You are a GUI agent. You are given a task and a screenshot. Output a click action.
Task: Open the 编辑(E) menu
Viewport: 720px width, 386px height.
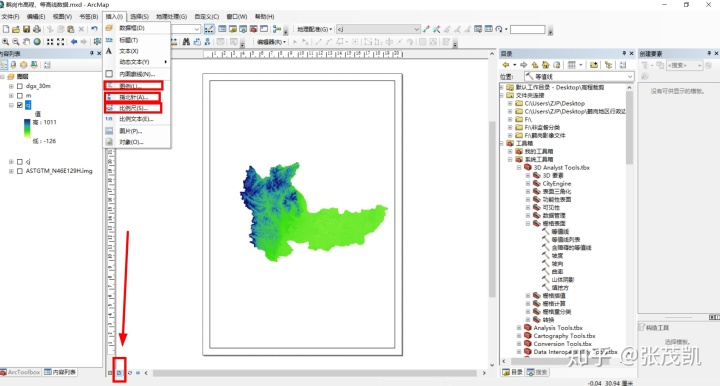tap(36, 17)
